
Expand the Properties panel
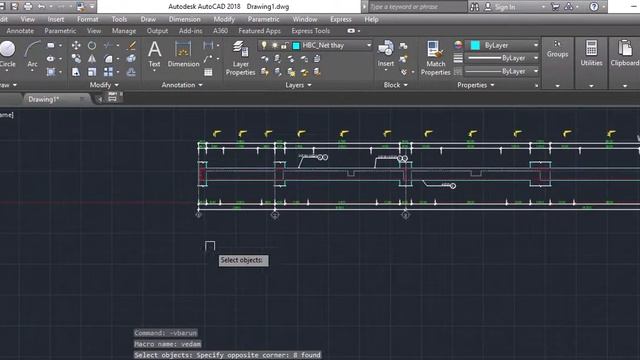(x=476, y=85)
